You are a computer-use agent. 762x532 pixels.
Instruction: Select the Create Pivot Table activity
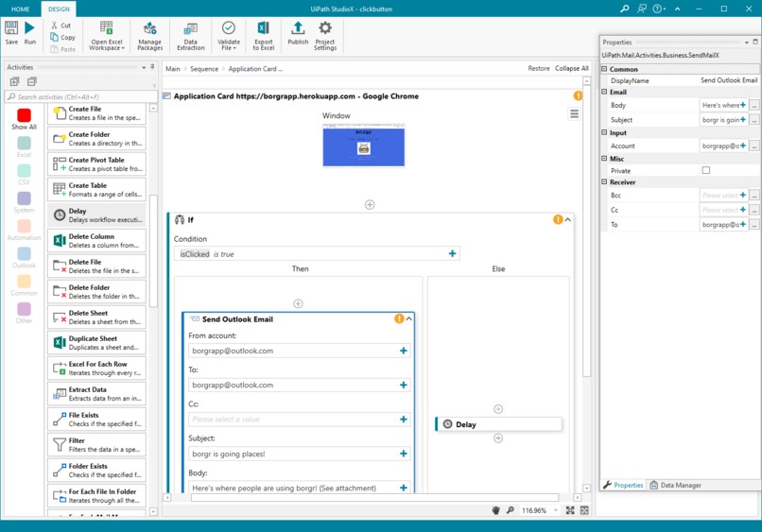point(96,164)
